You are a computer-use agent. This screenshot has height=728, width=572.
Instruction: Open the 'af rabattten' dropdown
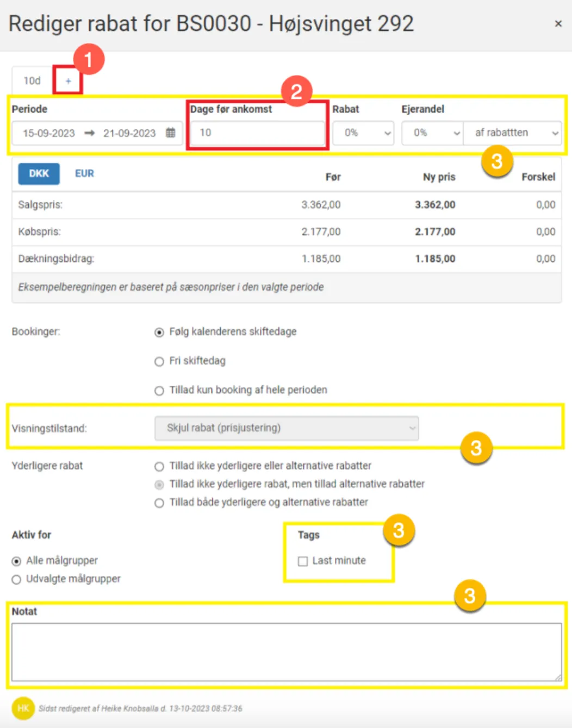(512, 133)
